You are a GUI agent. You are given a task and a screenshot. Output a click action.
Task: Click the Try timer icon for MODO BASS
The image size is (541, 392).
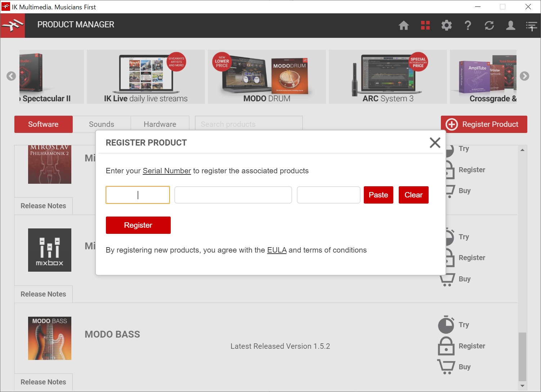pos(446,325)
